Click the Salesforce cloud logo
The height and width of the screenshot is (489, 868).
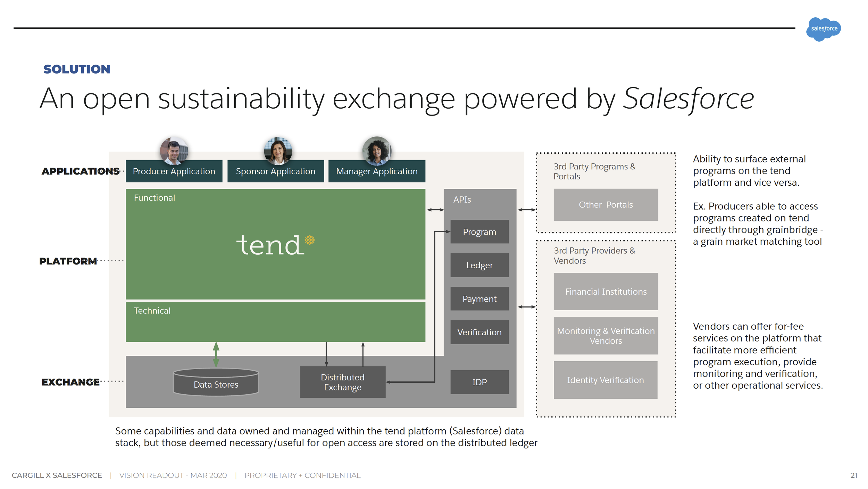coord(823,29)
